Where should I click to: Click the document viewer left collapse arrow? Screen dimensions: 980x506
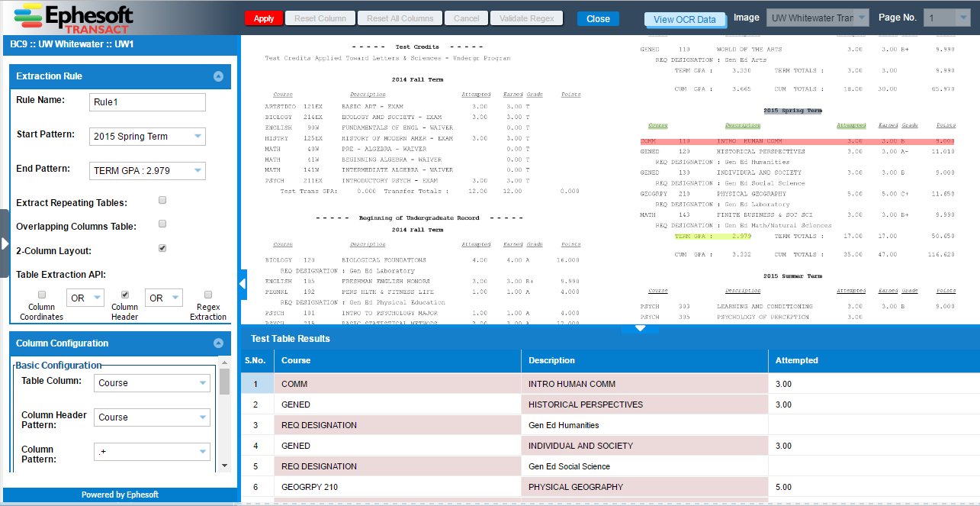243,284
